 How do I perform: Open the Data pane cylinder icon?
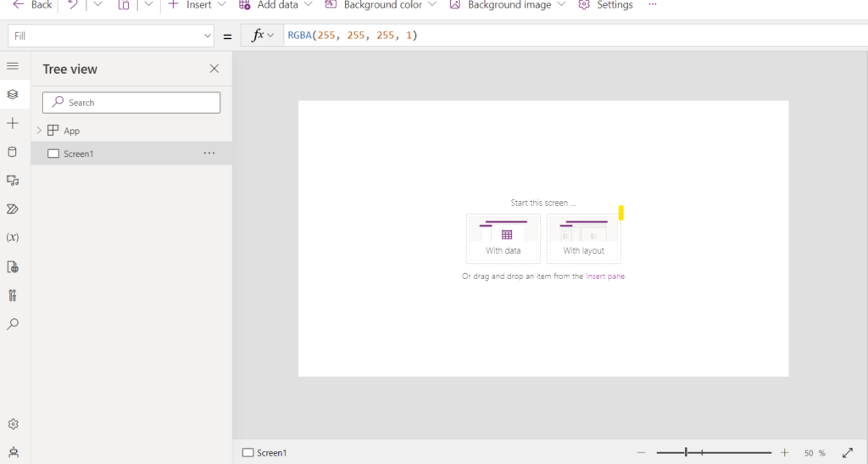point(13,152)
